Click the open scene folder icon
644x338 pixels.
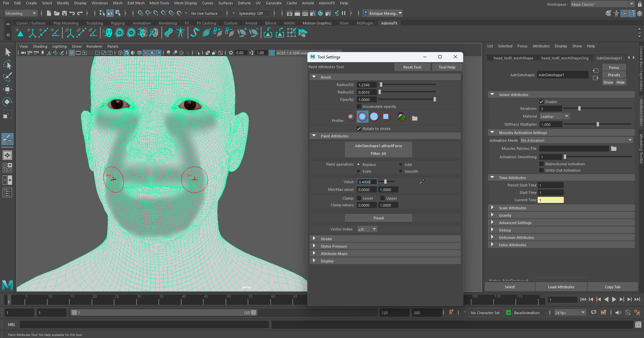click(57, 13)
